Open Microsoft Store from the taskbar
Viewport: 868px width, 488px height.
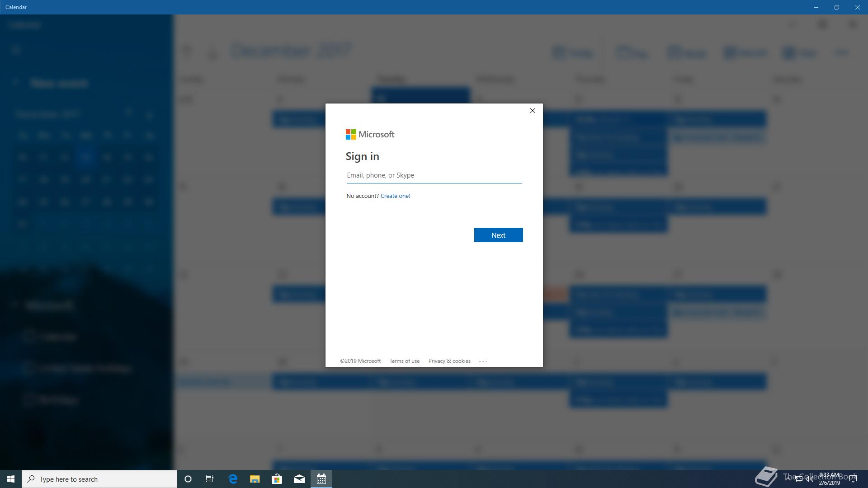point(277,479)
